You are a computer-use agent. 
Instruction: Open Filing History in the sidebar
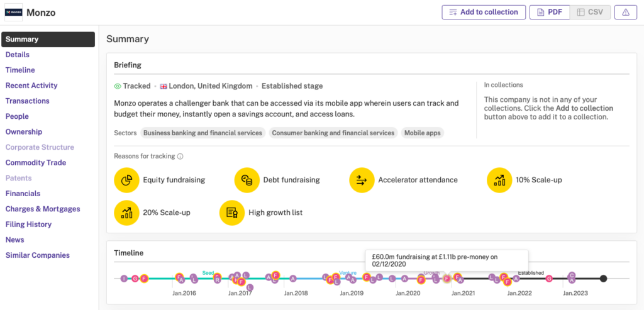click(x=28, y=224)
